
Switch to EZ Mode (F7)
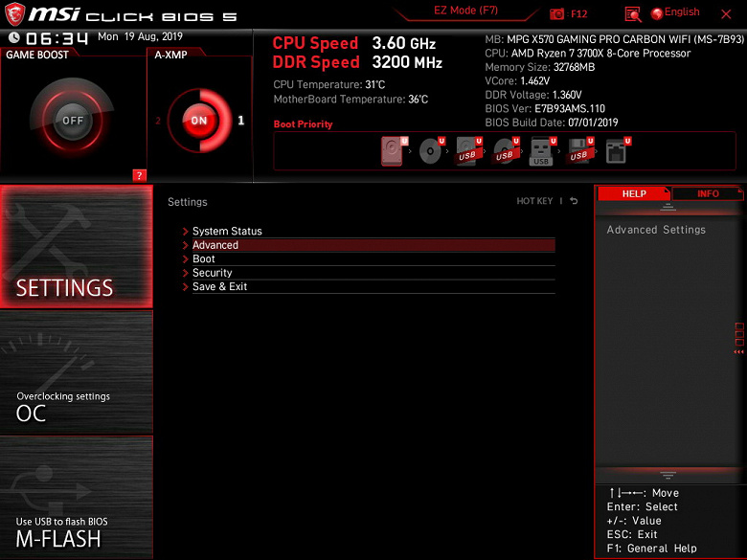[x=465, y=11]
